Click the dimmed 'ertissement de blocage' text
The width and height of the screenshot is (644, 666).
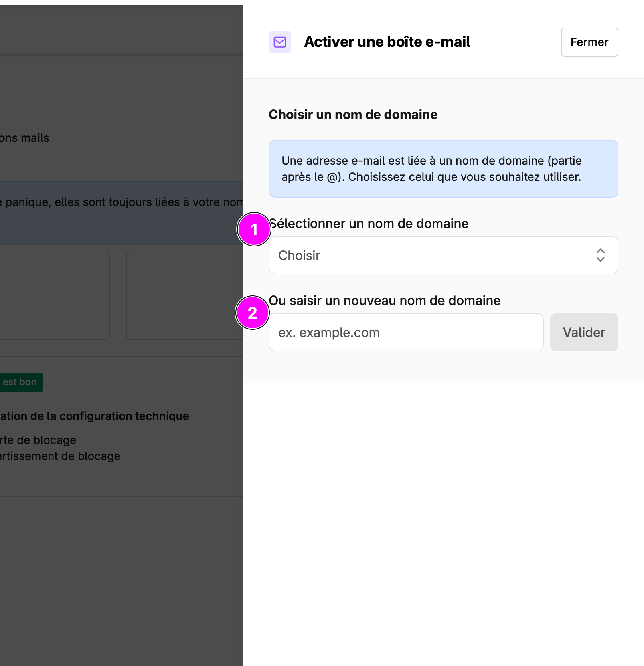(x=60, y=456)
